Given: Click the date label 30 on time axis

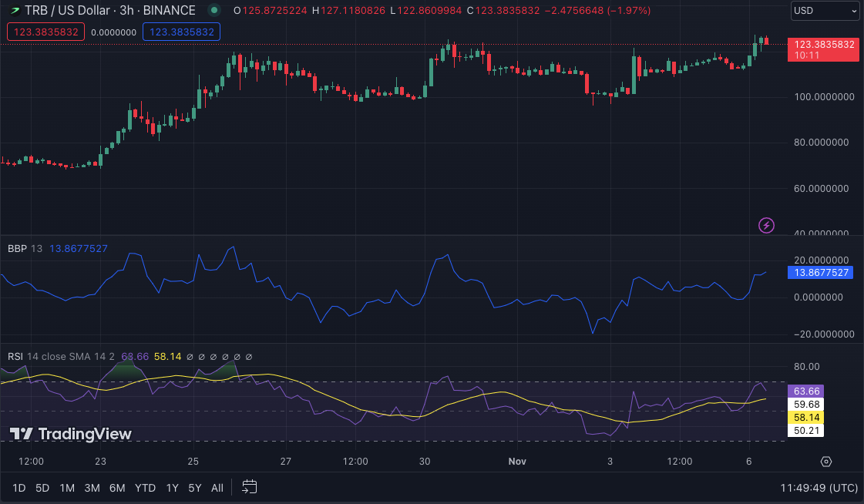Looking at the screenshot, I should 424,462.
